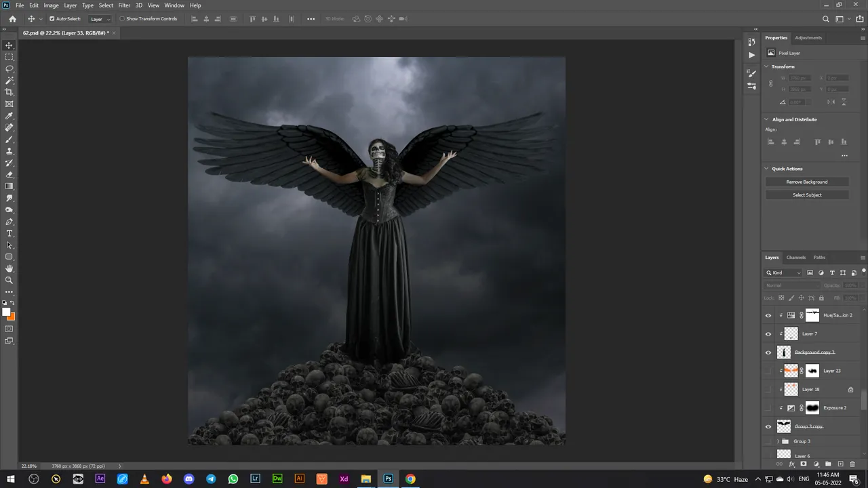
Task: Enable Show Transform Controls checkbox
Action: [x=122, y=19]
